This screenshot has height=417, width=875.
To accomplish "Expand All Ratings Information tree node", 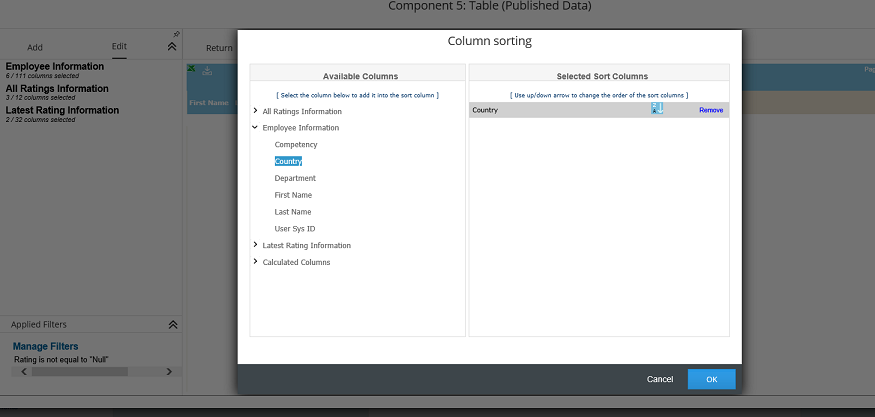I will [256, 111].
